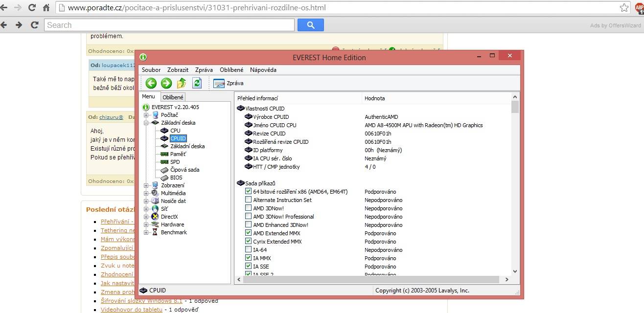Screen dimensions: 644x313
Task: Select the Síť network icon in tree
Action: [x=155, y=209]
